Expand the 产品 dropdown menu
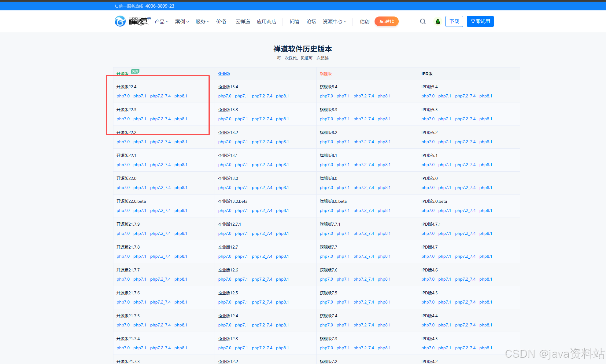The height and width of the screenshot is (364, 606). [x=161, y=21]
